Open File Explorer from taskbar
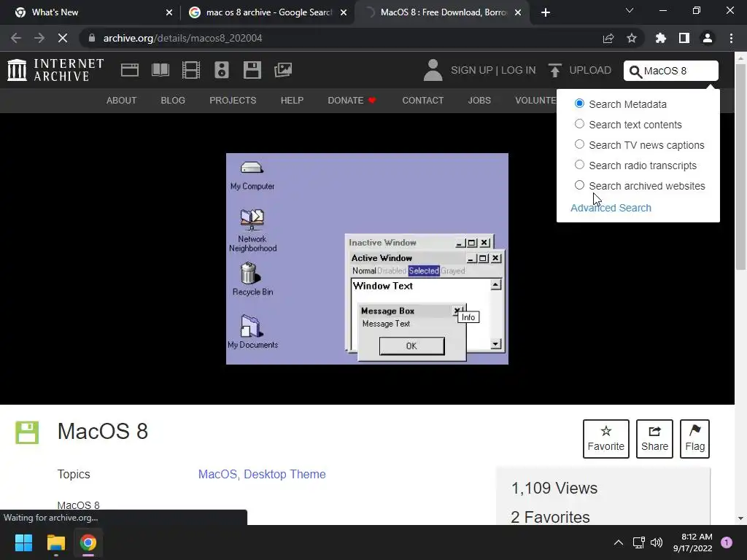The image size is (747, 560). [x=55, y=542]
